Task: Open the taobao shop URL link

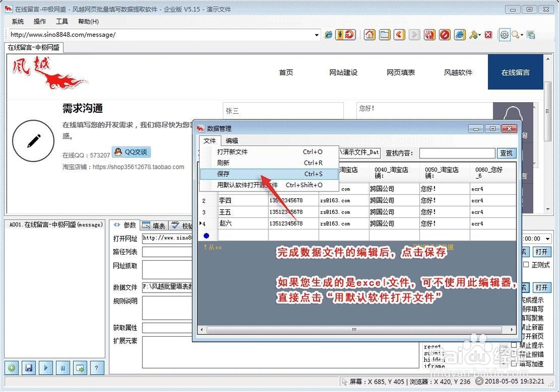Action: [x=138, y=166]
